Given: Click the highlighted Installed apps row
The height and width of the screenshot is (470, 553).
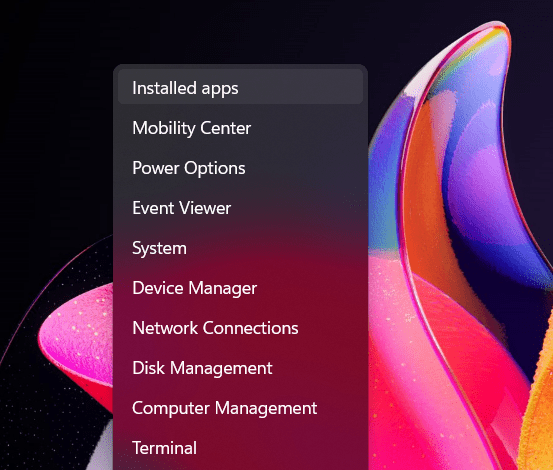Looking at the screenshot, I should [240, 87].
